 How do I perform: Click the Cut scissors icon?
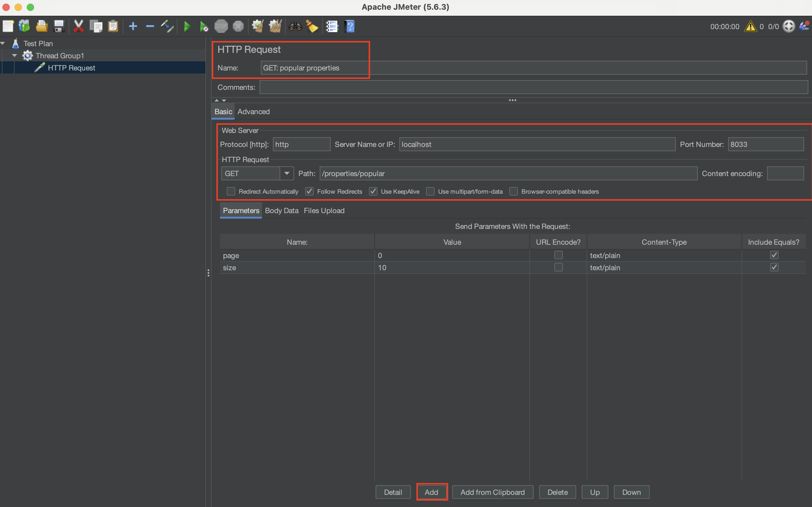[78, 26]
